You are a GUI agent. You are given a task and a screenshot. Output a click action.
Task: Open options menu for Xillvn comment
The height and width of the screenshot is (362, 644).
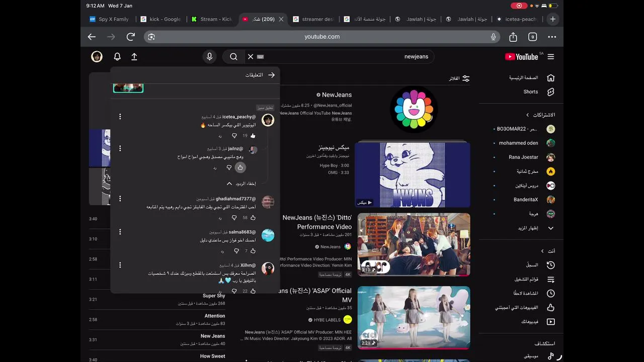coord(120,265)
